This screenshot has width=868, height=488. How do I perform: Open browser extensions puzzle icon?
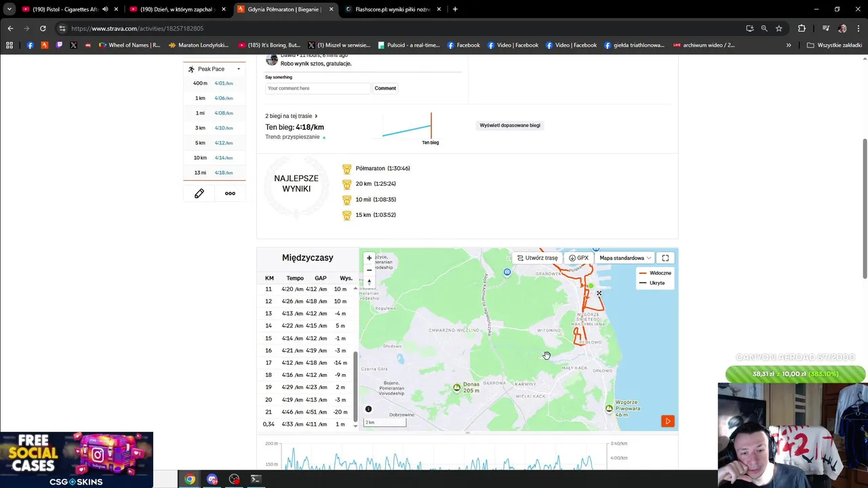[x=802, y=28]
